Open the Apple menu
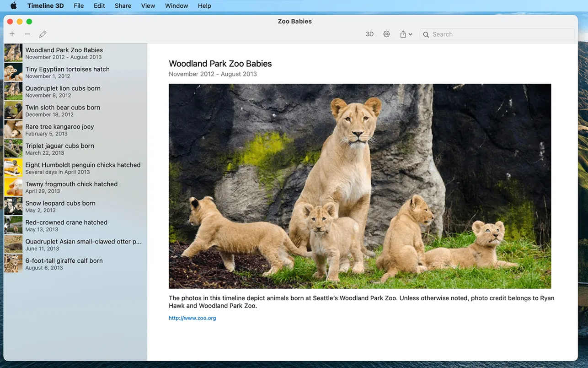The image size is (588, 368). pyautogui.click(x=13, y=5)
